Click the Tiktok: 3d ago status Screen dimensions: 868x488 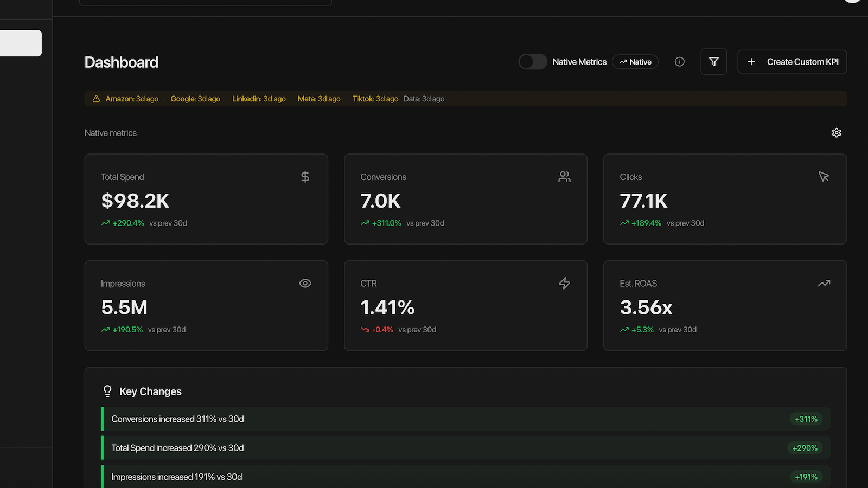(x=375, y=99)
